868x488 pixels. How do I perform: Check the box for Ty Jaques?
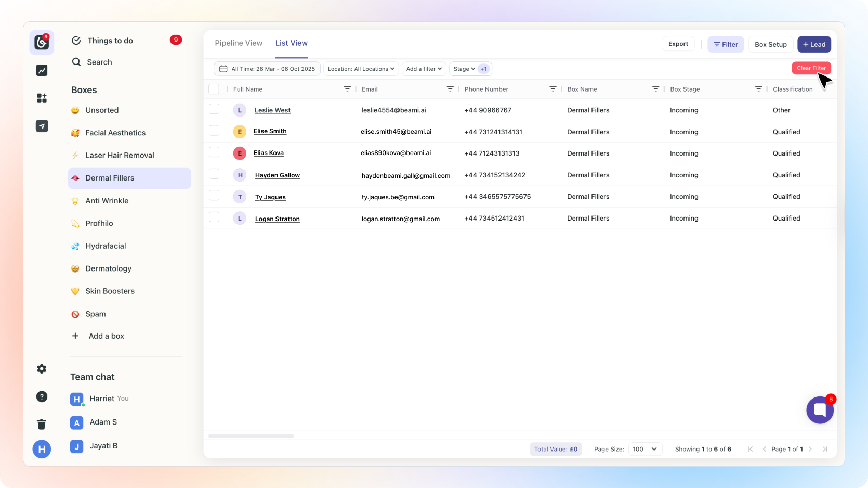click(x=214, y=195)
